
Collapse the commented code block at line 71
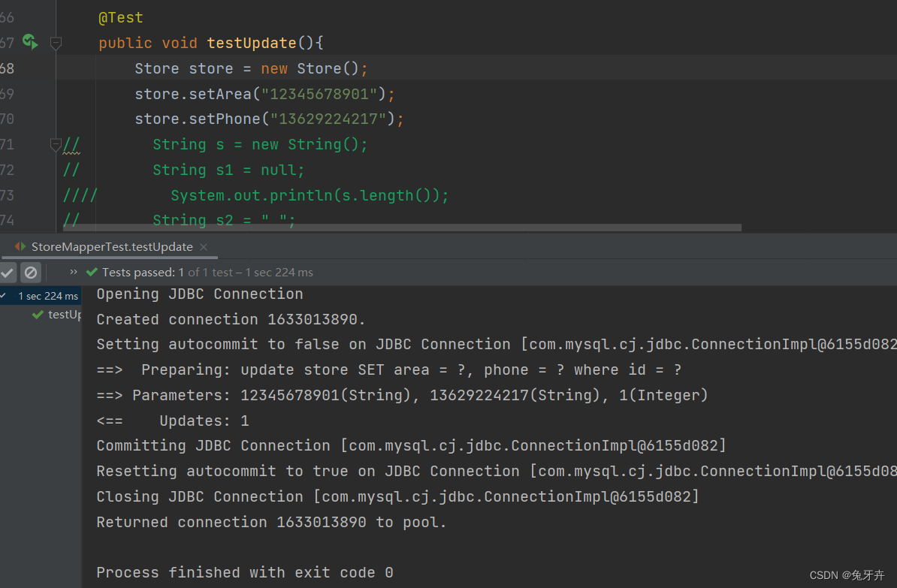coord(56,144)
